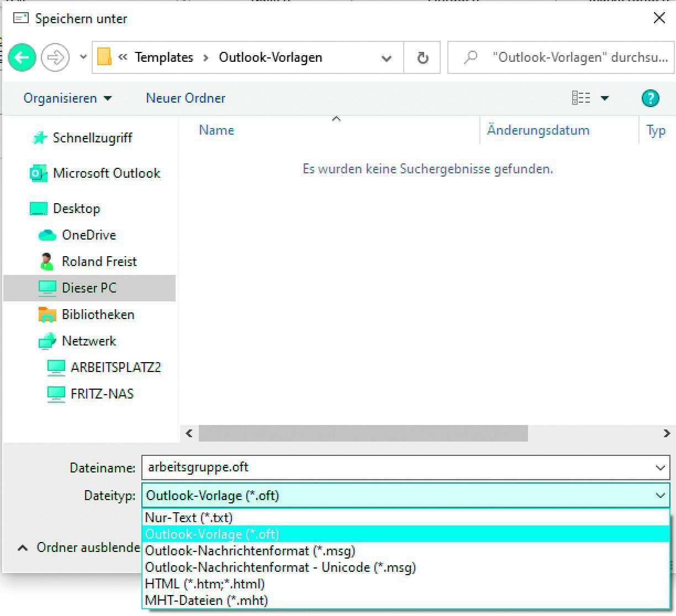Click the Neuer Ordner button
The image size is (676, 616).
186,98
